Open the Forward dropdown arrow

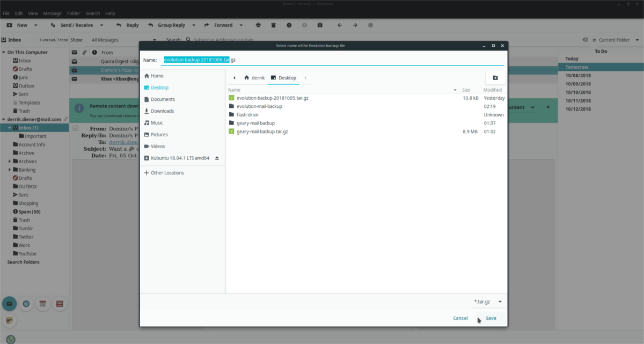click(x=241, y=25)
